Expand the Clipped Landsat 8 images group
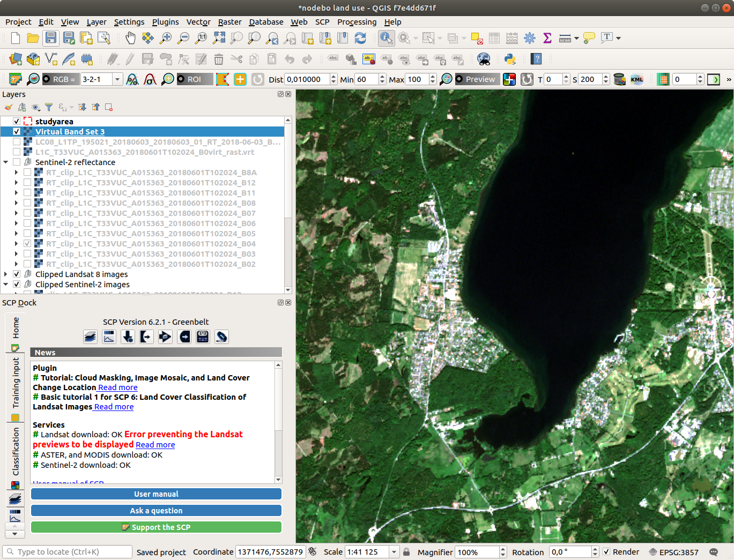 click(x=6, y=274)
